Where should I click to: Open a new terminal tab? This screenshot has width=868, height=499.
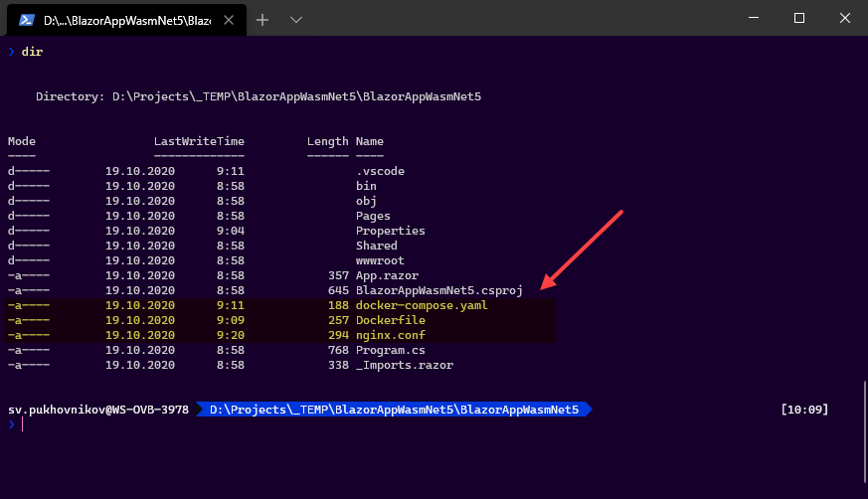(262, 21)
